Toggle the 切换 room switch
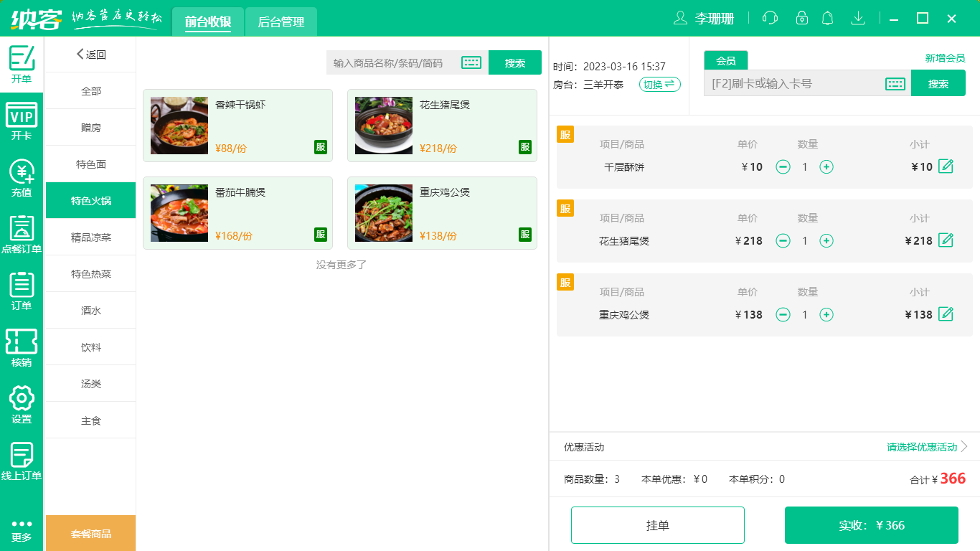The width and height of the screenshot is (980, 551). pyautogui.click(x=659, y=84)
